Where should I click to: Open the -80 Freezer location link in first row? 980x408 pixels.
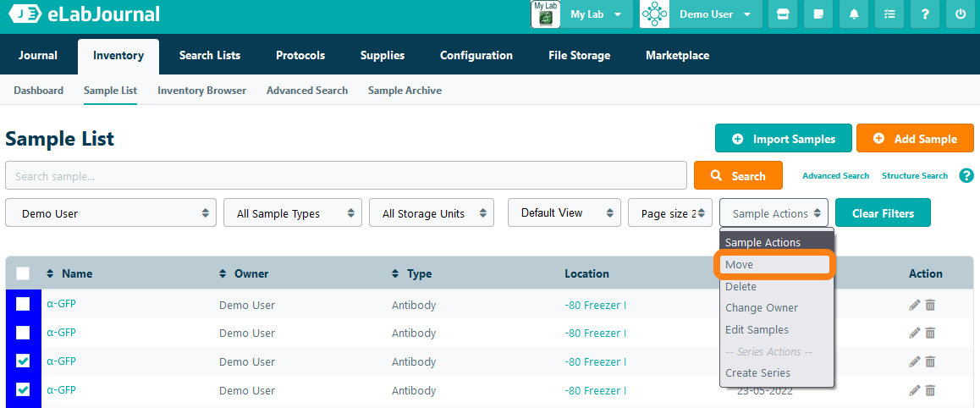tap(595, 305)
